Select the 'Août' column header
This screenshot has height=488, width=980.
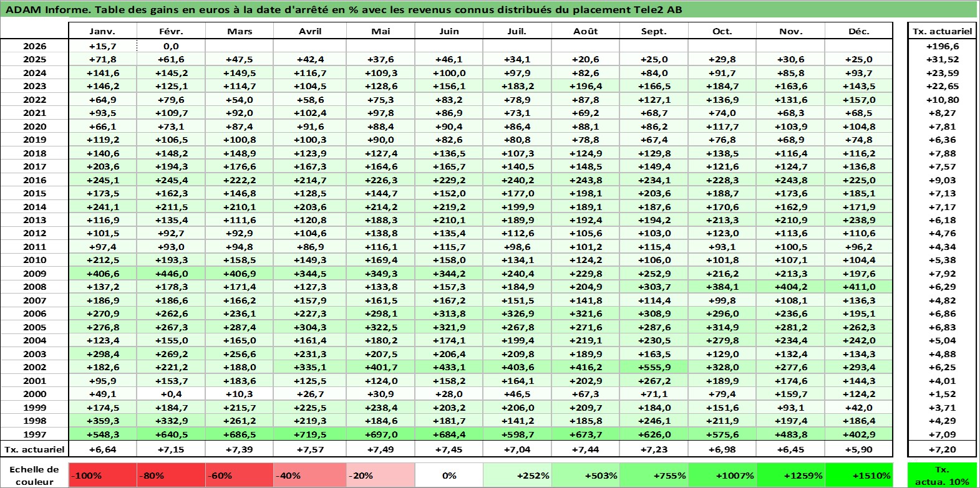pos(586,31)
